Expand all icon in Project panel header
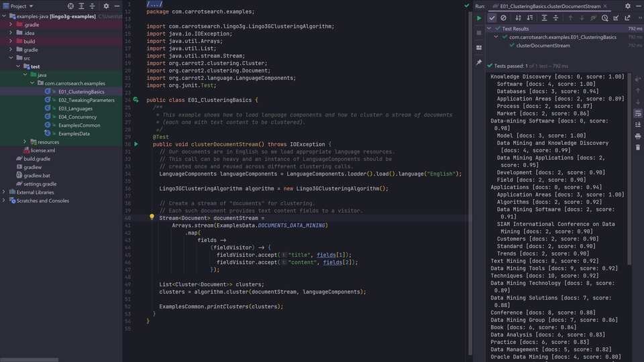Viewport: 644px width, 362px height. 81,6
